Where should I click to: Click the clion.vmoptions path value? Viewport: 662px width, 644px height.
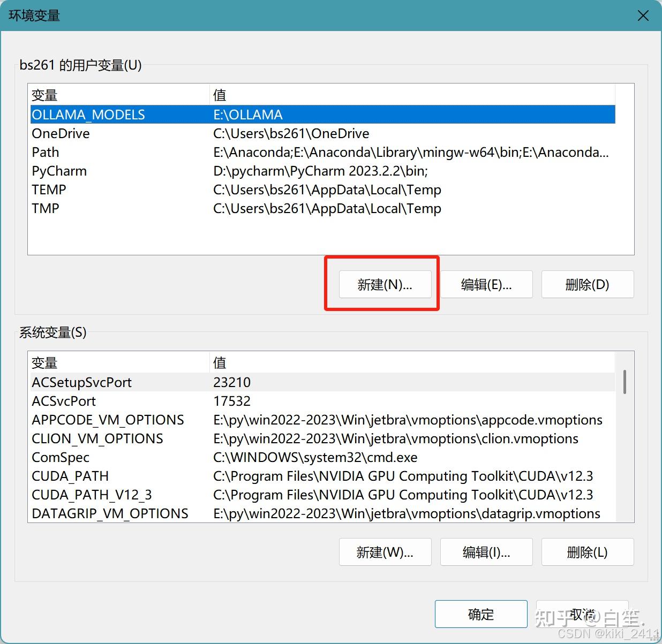[x=396, y=438]
